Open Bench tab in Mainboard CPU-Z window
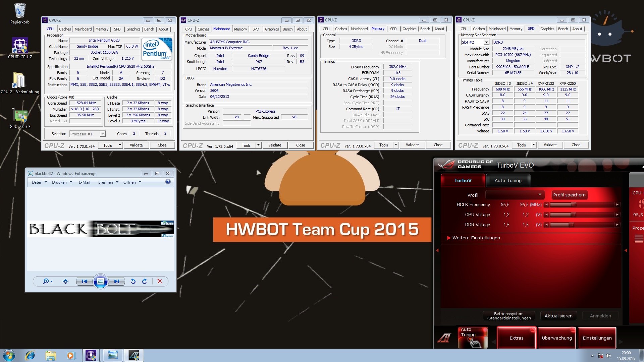 287,29
